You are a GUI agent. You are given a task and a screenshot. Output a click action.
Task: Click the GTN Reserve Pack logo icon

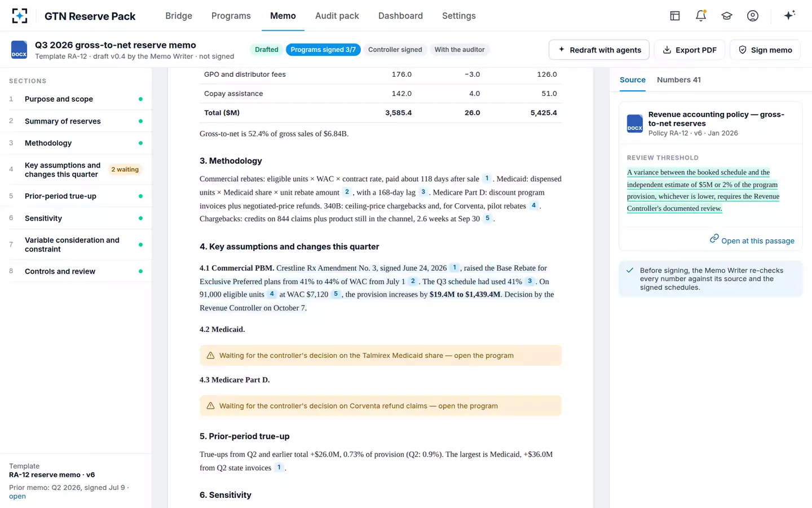(20, 16)
